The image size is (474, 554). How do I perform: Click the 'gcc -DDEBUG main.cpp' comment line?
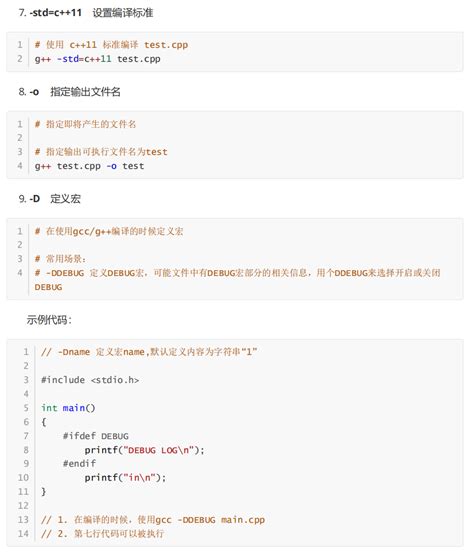coord(153,520)
